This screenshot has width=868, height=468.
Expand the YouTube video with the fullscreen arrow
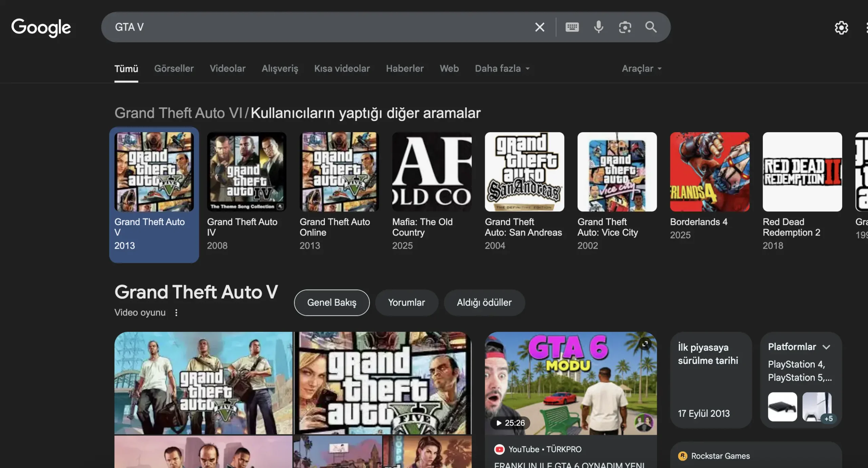[645, 343]
